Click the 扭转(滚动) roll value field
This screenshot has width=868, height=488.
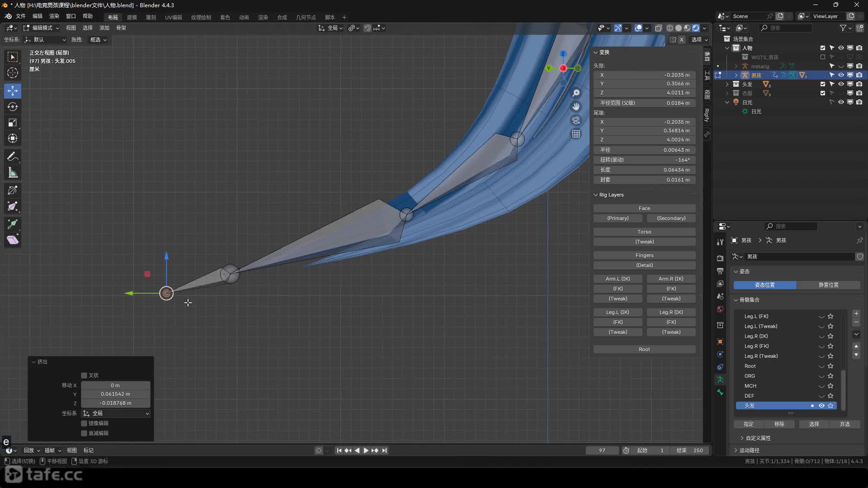pyautogui.click(x=644, y=160)
